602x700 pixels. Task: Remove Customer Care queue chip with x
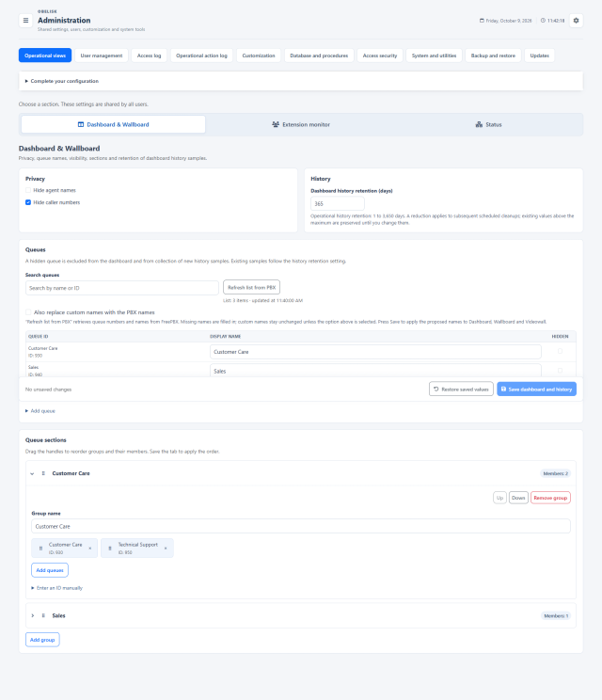[90, 549]
